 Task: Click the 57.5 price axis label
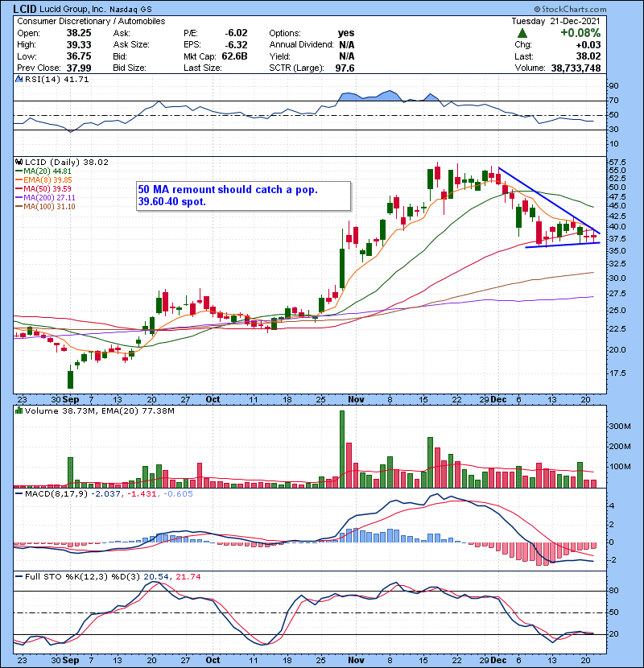617,163
